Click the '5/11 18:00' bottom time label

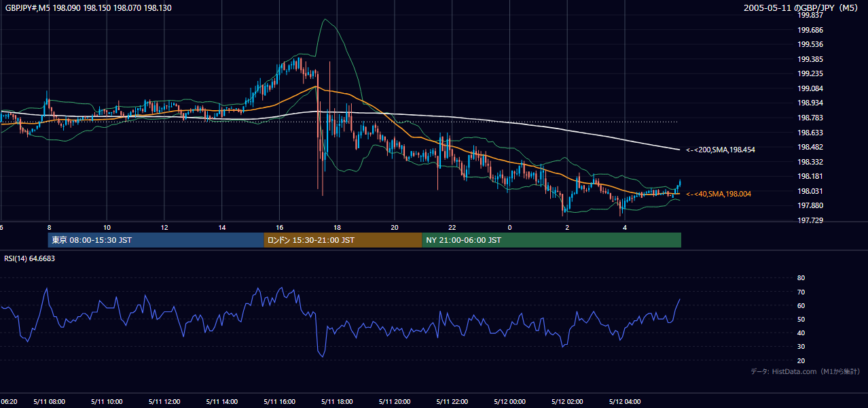tap(337, 402)
